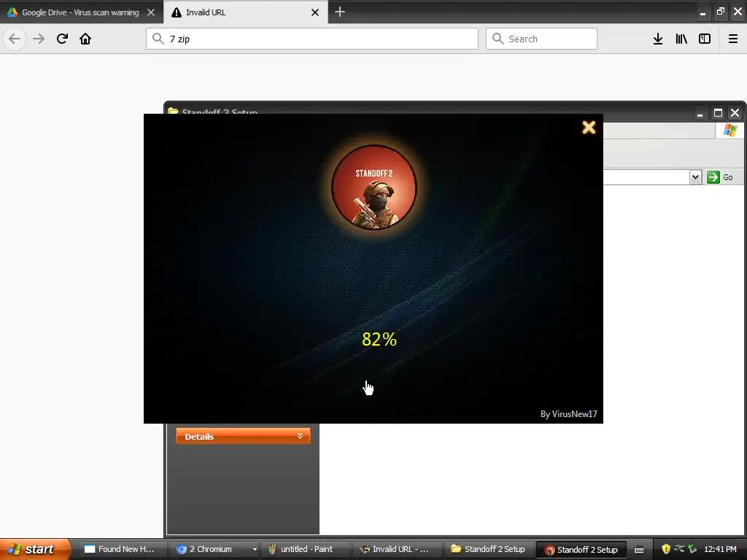Click the By VirusNew17 credit text

click(x=569, y=414)
